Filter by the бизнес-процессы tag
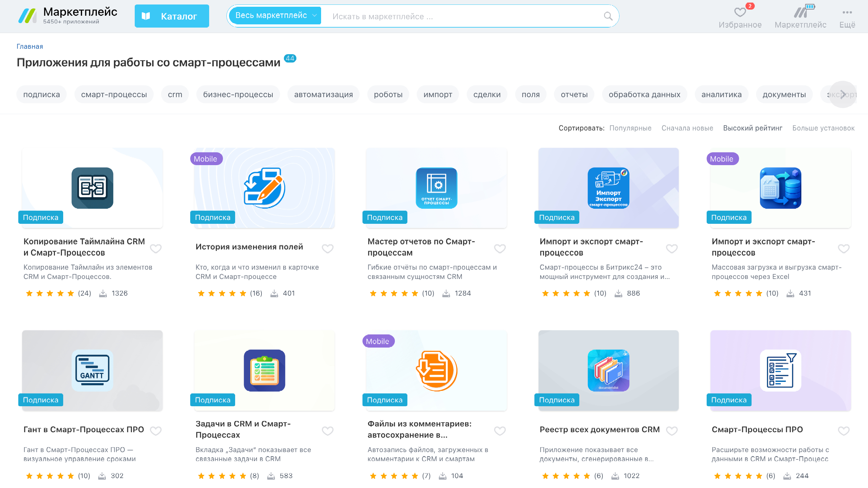Screen dimensions: 868x488 [238, 94]
